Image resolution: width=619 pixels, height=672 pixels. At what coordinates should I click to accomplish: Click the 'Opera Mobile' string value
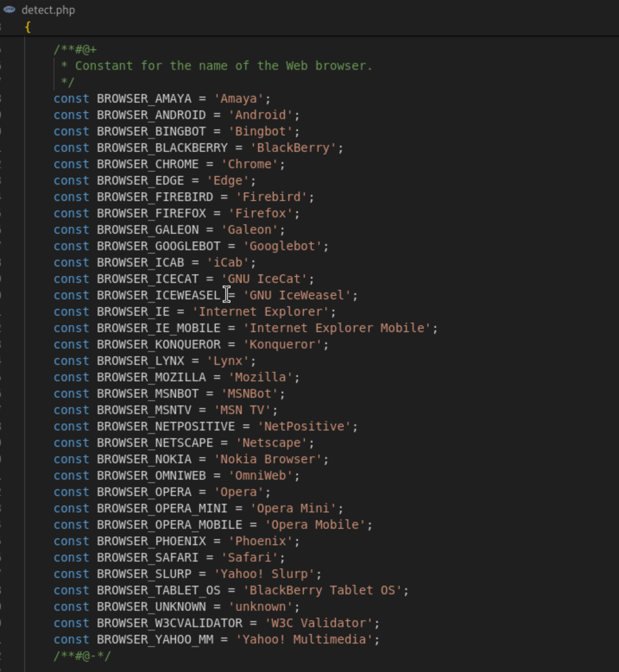315,525
